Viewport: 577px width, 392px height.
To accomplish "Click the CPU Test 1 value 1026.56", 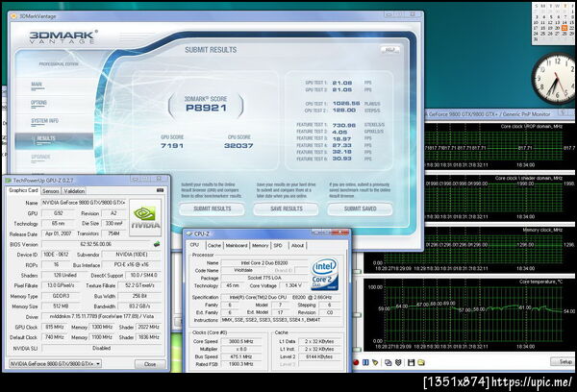I will pyautogui.click(x=346, y=104).
